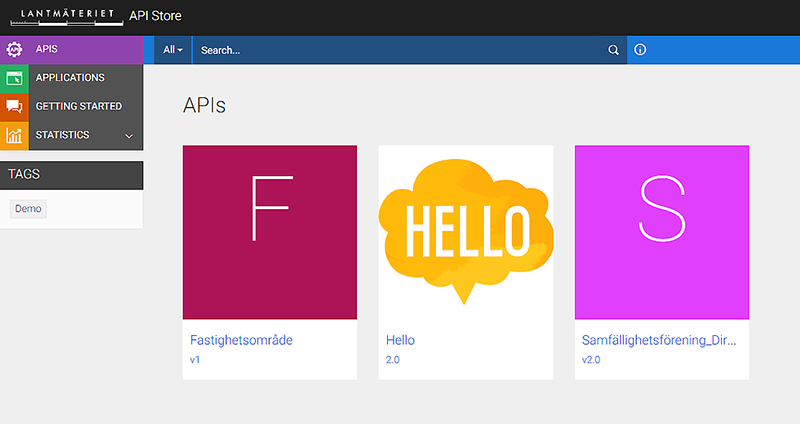Click the info circle icon

(x=640, y=49)
